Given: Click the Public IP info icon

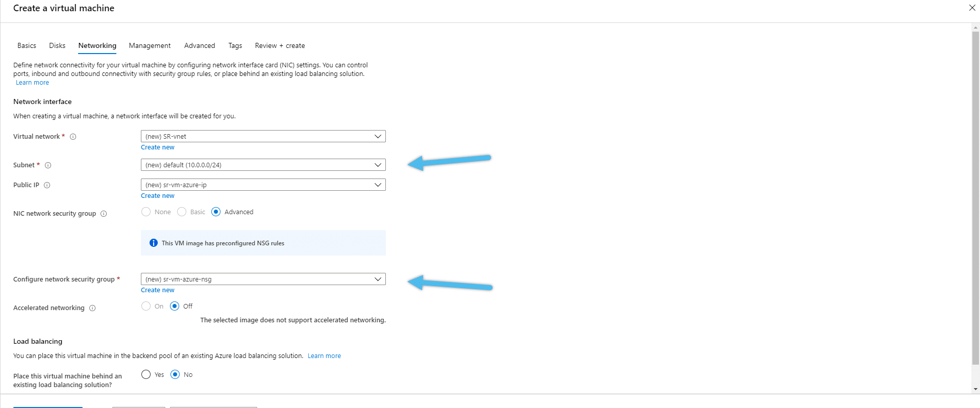Looking at the screenshot, I should [x=47, y=185].
